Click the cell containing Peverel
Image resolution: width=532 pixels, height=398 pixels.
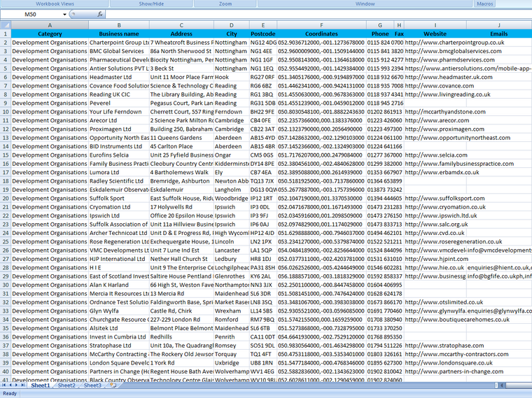[x=119, y=103]
